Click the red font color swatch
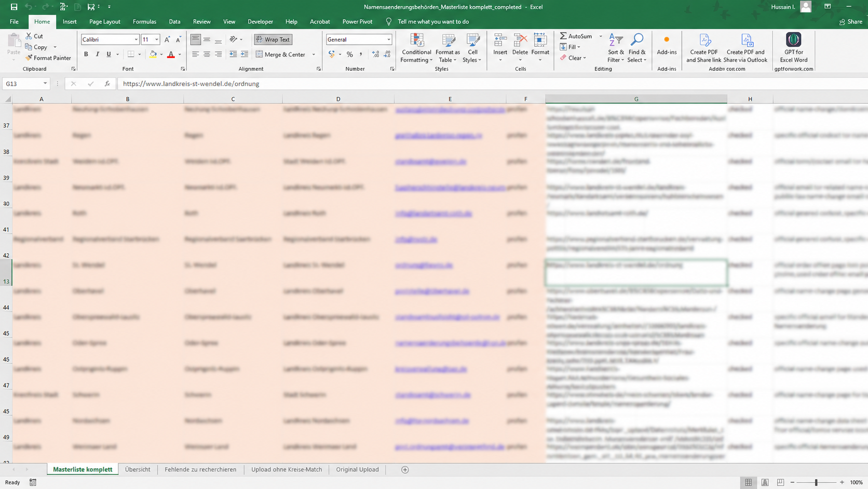This screenshot has width=868, height=489. 171,54
